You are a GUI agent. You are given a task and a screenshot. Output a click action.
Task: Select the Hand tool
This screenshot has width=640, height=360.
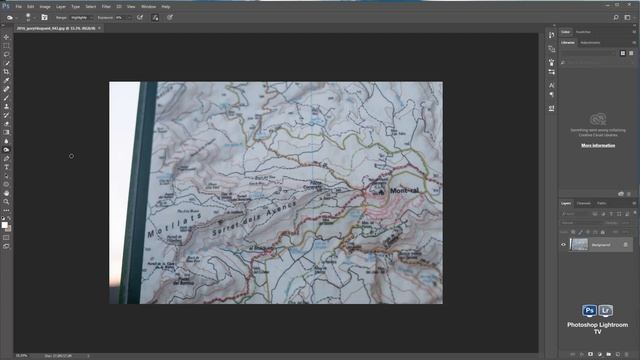[x=6, y=193]
